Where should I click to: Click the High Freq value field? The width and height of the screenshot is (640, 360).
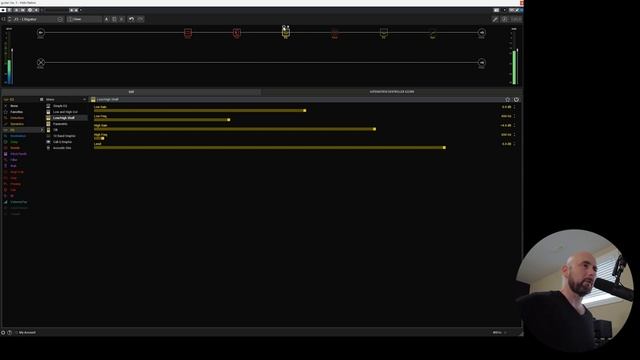[x=506, y=135]
